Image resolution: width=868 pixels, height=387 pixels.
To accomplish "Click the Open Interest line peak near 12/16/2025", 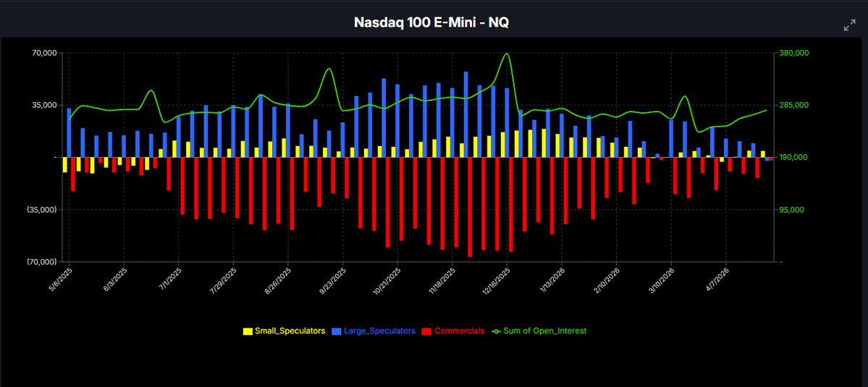I will click(x=507, y=54).
